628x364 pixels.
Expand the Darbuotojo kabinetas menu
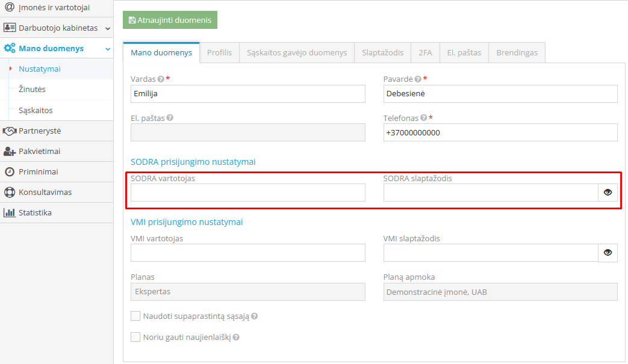[x=108, y=28]
